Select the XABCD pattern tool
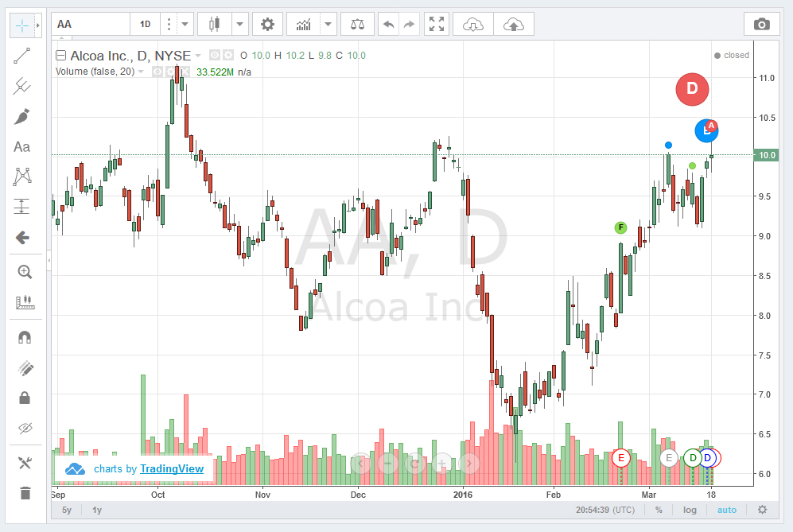This screenshot has height=532, width=793. coord(21,177)
